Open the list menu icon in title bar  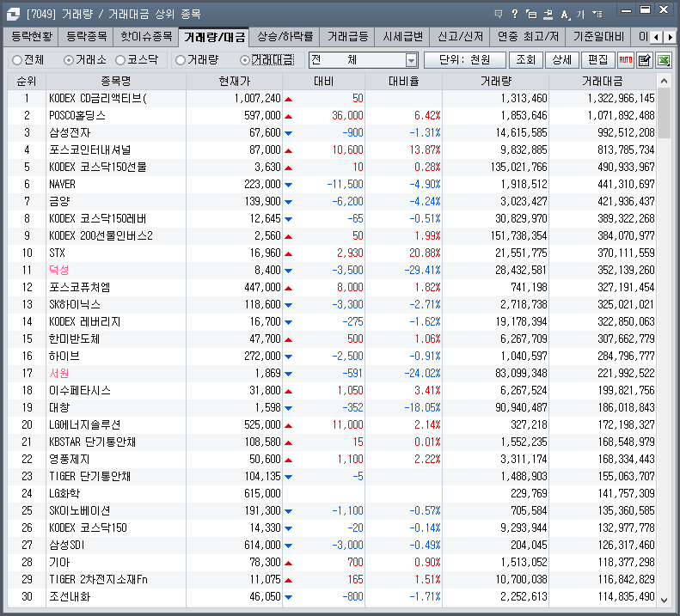597,15
